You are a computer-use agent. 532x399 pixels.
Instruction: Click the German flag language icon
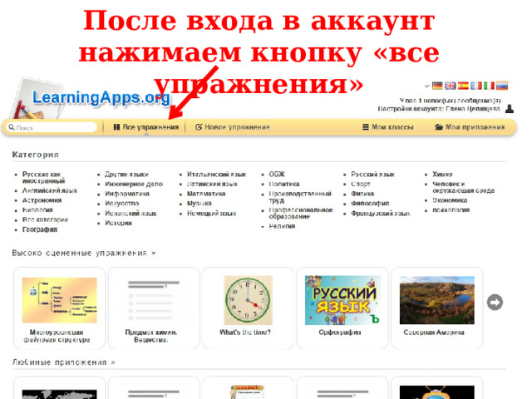[437, 86]
